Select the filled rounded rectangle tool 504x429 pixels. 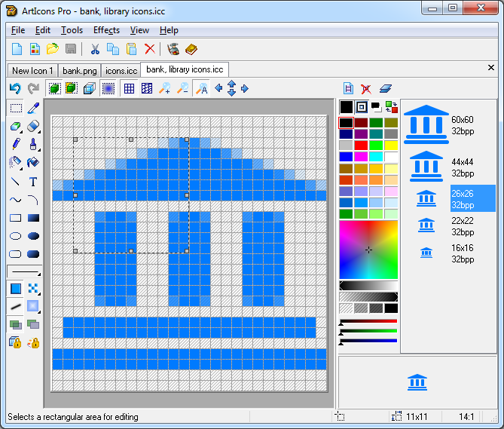[x=33, y=254]
